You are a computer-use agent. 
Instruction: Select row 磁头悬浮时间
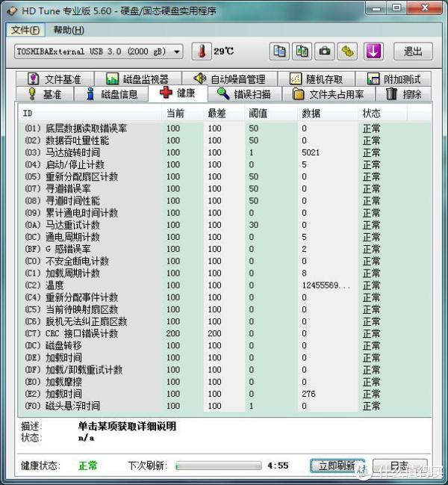coord(225,406)
